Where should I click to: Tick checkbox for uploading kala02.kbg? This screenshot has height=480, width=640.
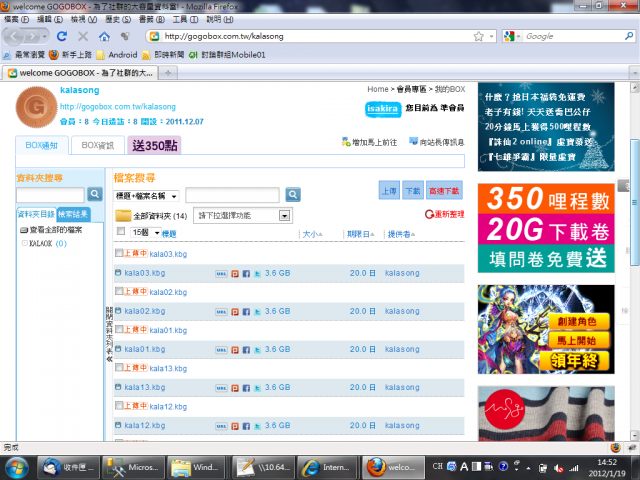pyautogui.click(x=119, y=291)
